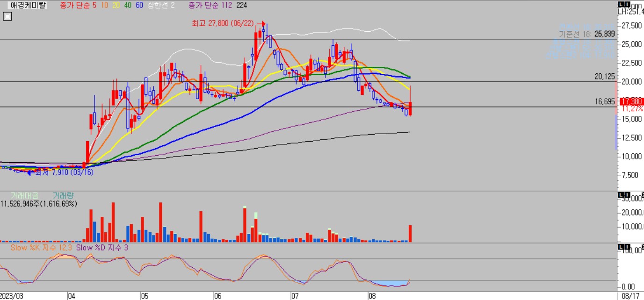This screenshot has width=644, height=300.
Task: Click the '기준선 18: 25,839' label
Action: 586,34
